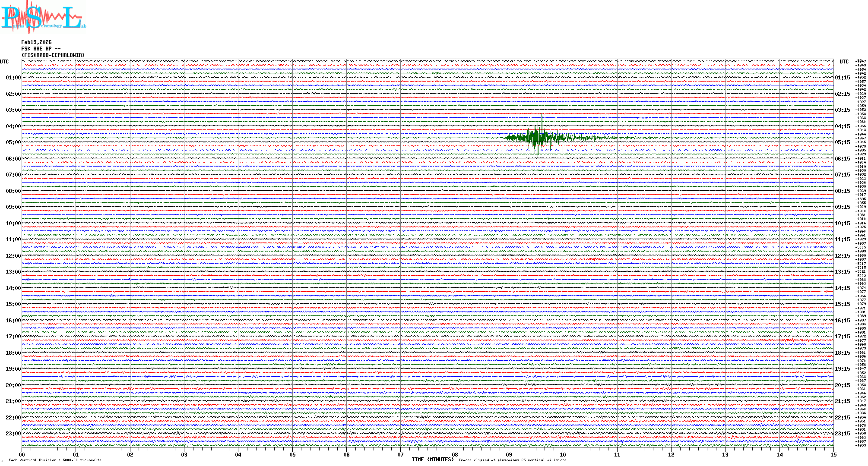Image resolution: width=868 pixels, height=466 pixels.
Task: Click the 23:00 hour label on left
Action: (x=13, y=434)
